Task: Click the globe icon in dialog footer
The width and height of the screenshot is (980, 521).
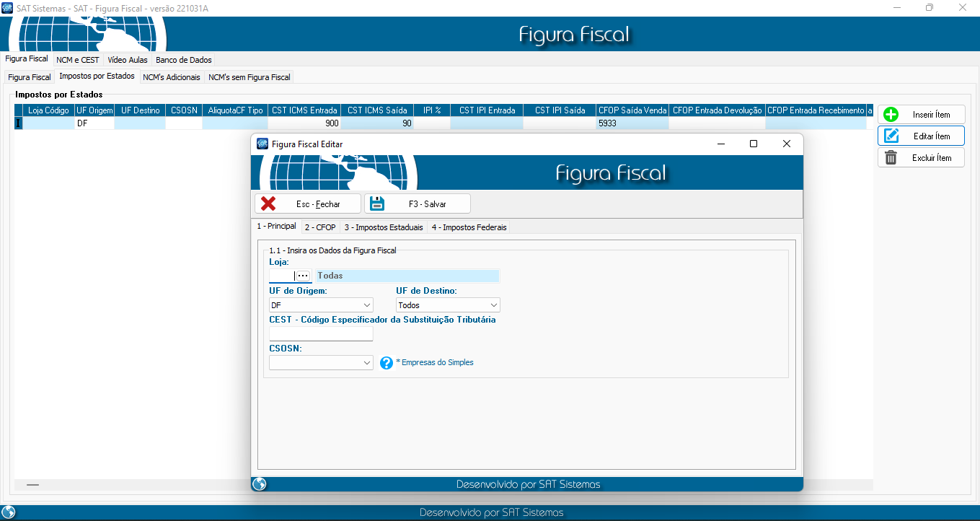Action: click(260, 484)
